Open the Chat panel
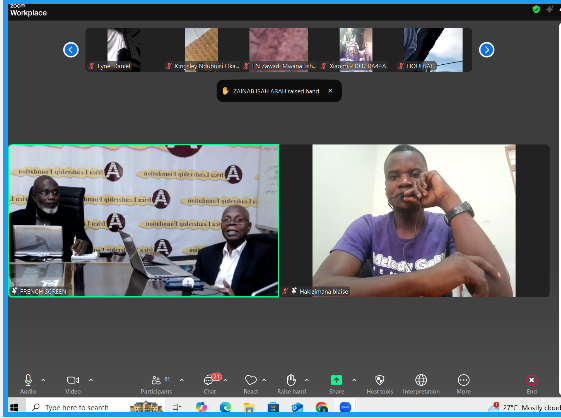 (210, 383)
